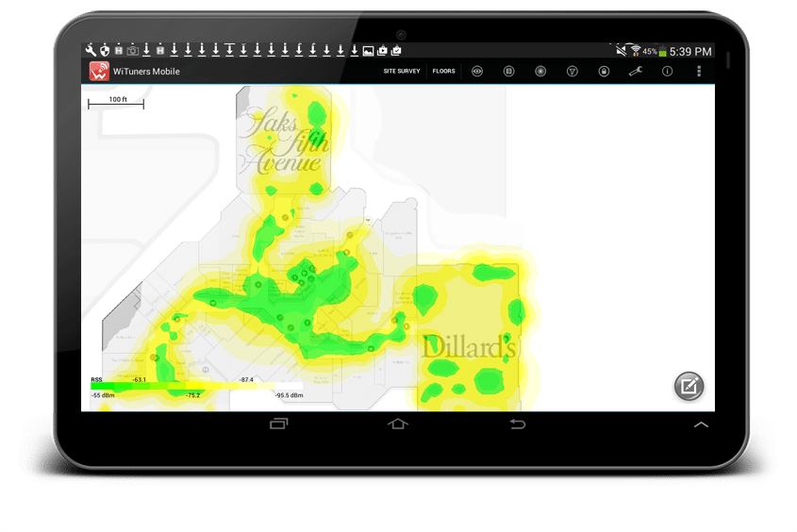The height and width of the screenshot is (532, 797).
Task: Tap the RSS color gradient legend bar
Action: tap(197, 387)
